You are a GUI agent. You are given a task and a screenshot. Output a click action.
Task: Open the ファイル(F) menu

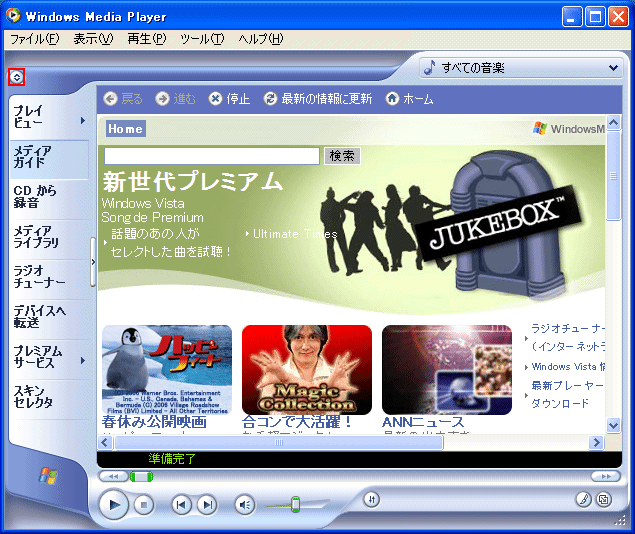click(35, 39)
